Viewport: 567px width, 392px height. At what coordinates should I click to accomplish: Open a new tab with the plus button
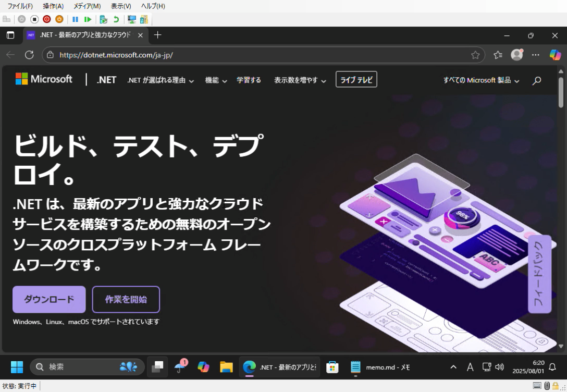click(157, 35)
